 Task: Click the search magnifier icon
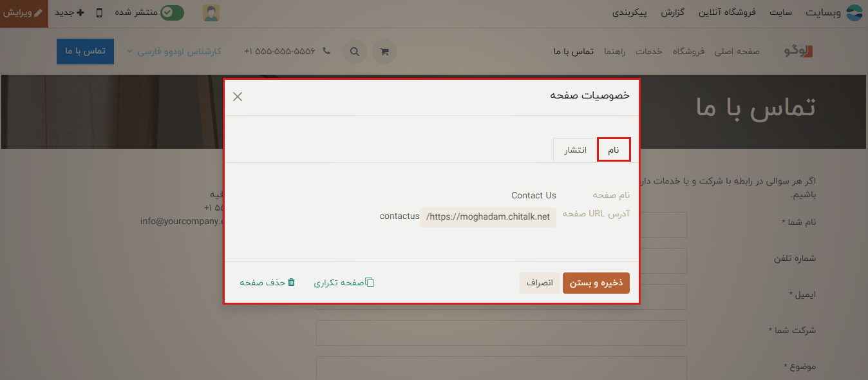[x=355, y=52]
